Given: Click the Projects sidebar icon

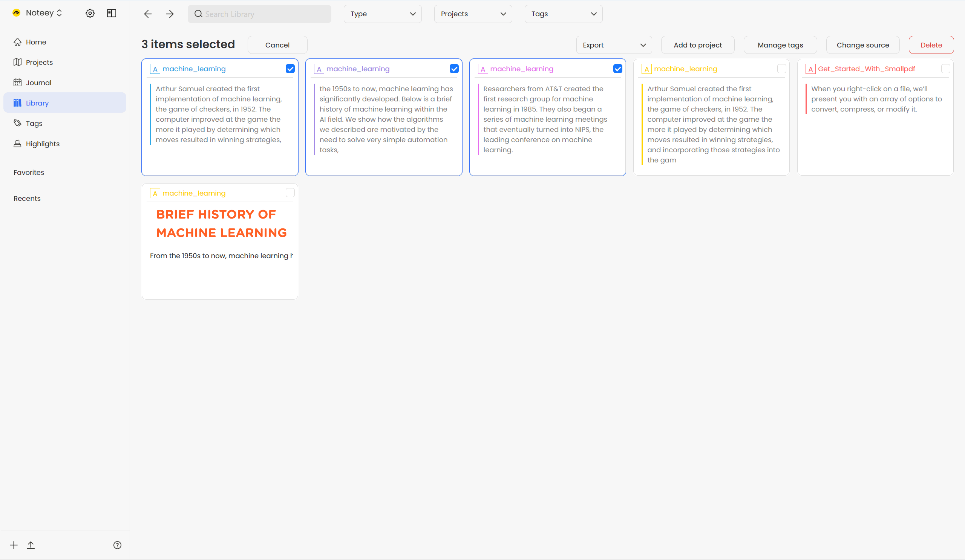Looking at the screenshot, I should [x=18, y=61].
